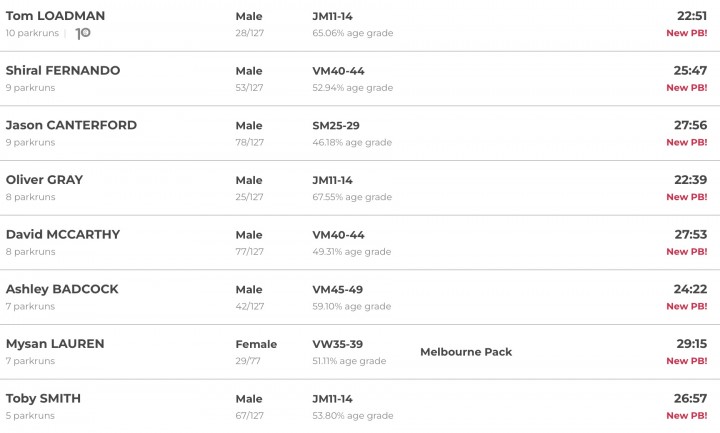720x433 pixels.
Task: Open Shiral FERNANDO's runner profile
Action: 63,71
